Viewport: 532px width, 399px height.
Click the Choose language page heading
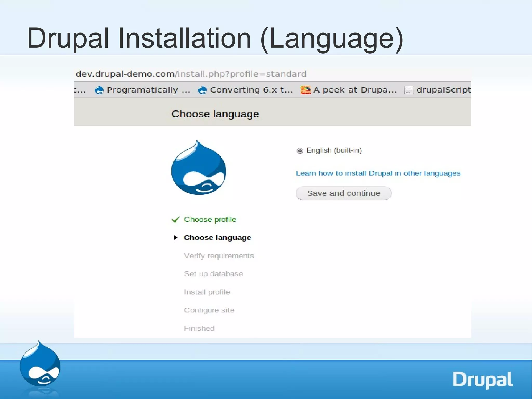pos(215,114)
